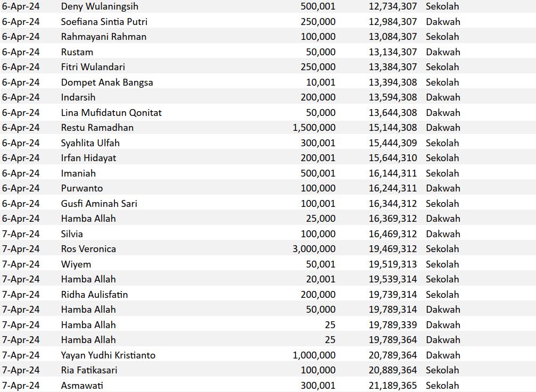Viewport: 536px width, 392px height.
Task: Click Sekolah in Ros Veronica's row
Action: 442,249
